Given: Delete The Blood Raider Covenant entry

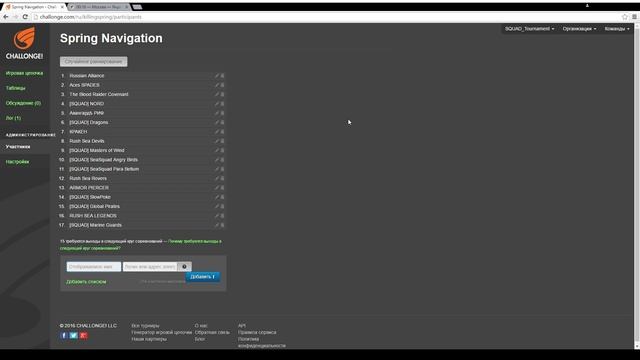Looking at the screenshot, I should 222,94.
